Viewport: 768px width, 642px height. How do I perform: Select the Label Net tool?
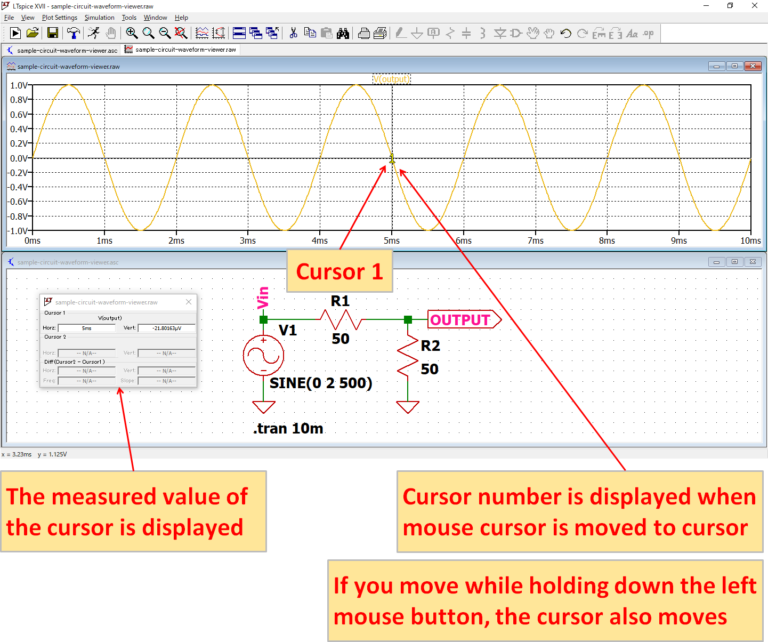433,33
